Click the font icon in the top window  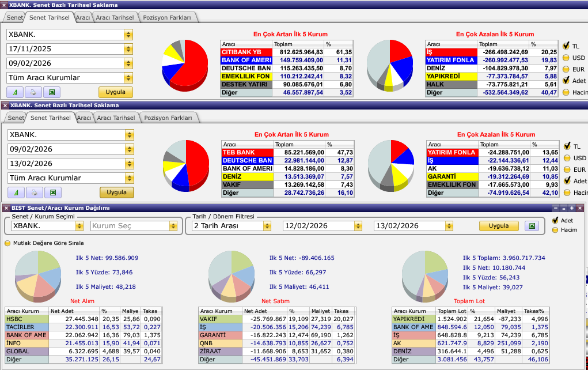click(15, 92)
